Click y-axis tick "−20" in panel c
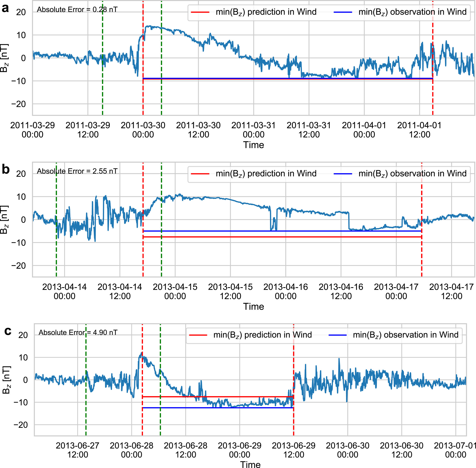This screenshot has height=468, width=476. coord(21,425)
